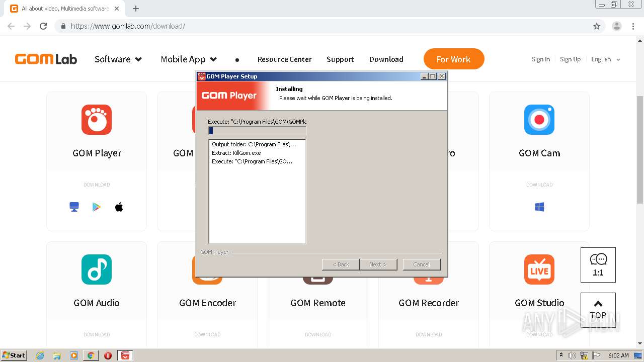
Task: Click the Sign In link
Action: click(x=541, y=59)
